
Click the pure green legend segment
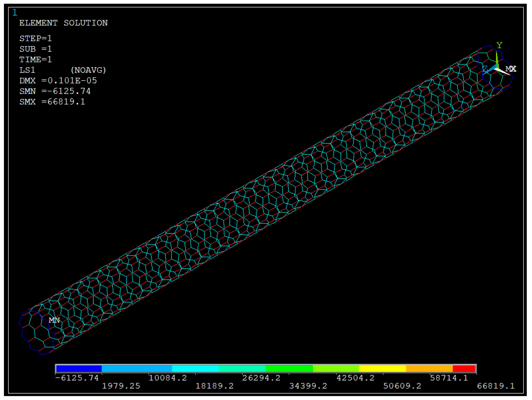[289, 369]
